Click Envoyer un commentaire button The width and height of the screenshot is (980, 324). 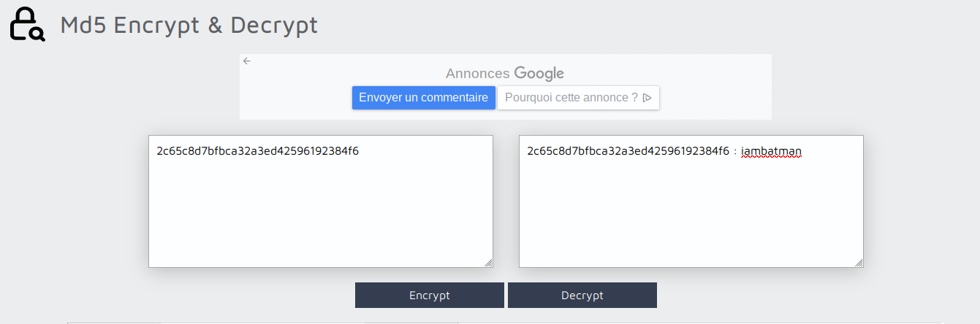(x=423, y=98)
